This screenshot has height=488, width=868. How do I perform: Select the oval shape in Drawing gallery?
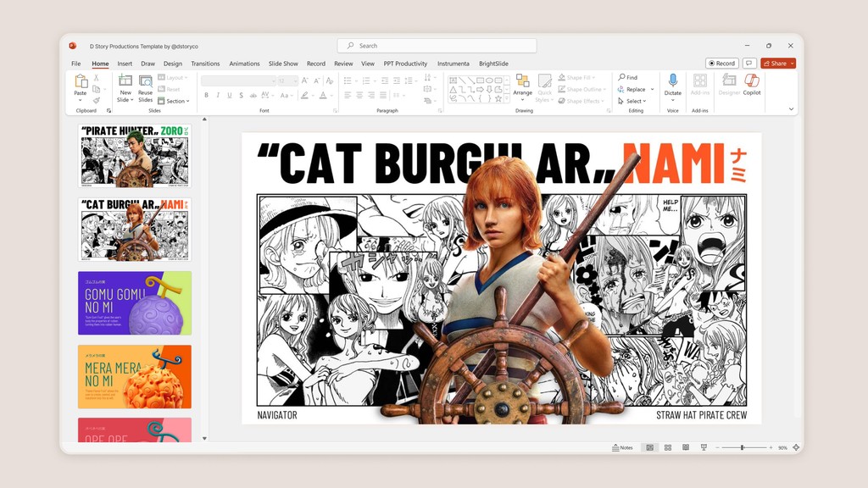click(489, 80)
